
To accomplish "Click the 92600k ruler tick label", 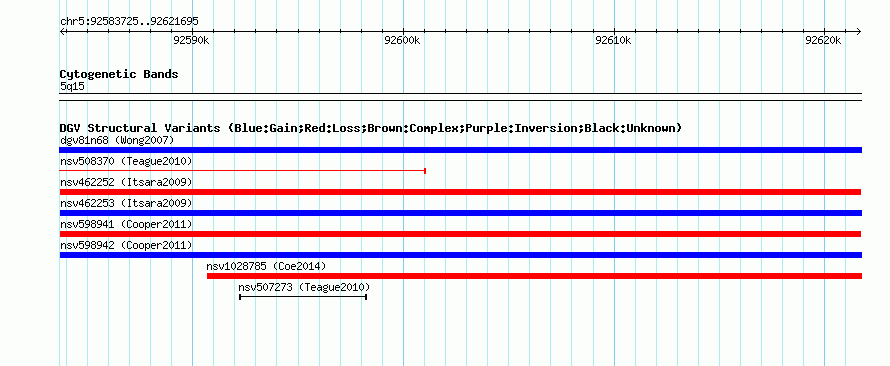I will (x=402, y=40).
